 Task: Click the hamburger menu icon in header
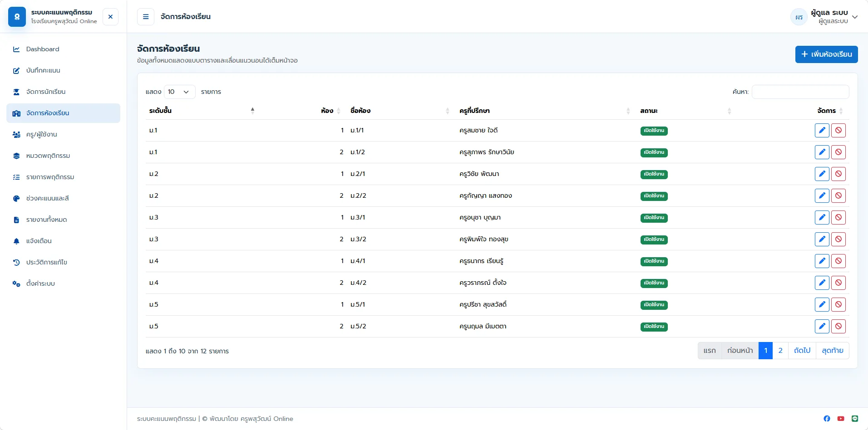point(146,17)
